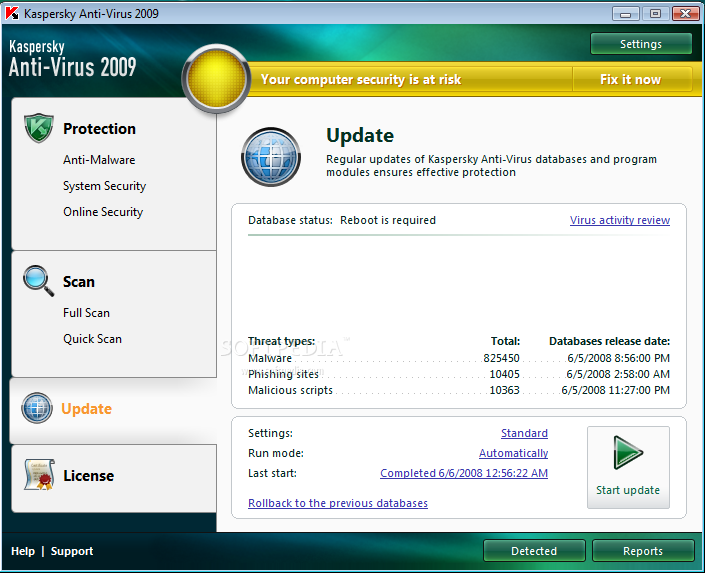Screen dimensions: 705x573
Task: Switch to the Update section
Action: coord(86,408)
